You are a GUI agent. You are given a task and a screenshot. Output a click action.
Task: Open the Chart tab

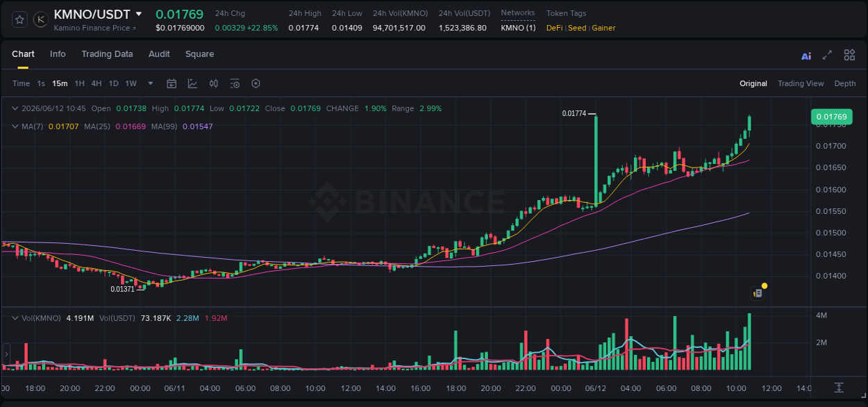click(x=23, y=54)
